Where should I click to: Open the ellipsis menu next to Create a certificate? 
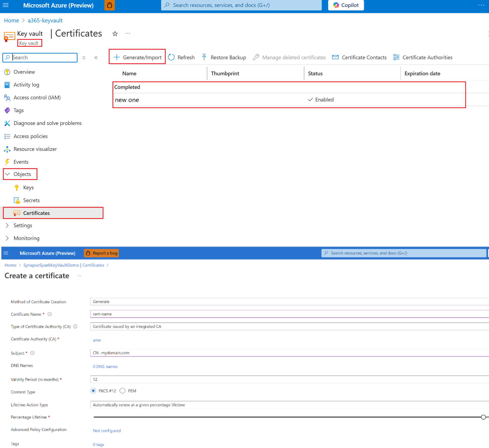79,276
